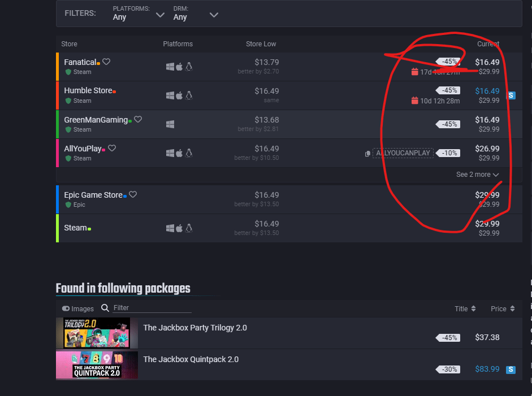Click the green shield icon under Epic Game Store

click(68, 204)
